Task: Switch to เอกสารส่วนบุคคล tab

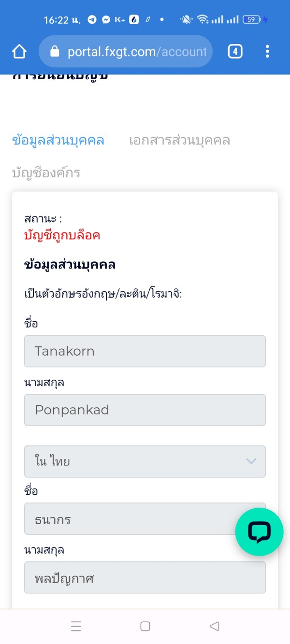Action: (x=179, y=141)
